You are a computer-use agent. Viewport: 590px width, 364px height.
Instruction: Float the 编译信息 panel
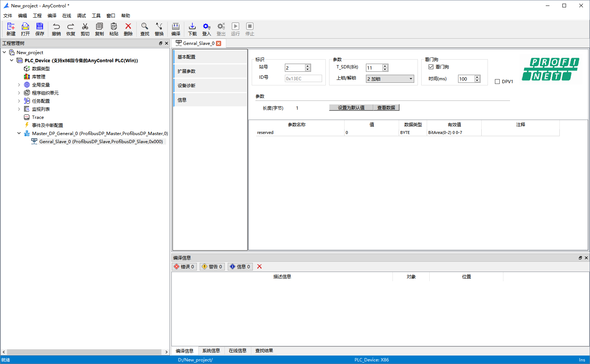coord(580,258)
